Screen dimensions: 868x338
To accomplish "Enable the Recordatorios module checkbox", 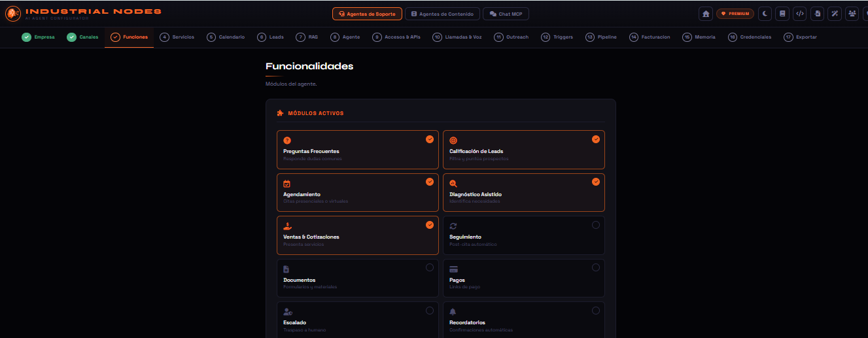I will click(x=596, y=311).
